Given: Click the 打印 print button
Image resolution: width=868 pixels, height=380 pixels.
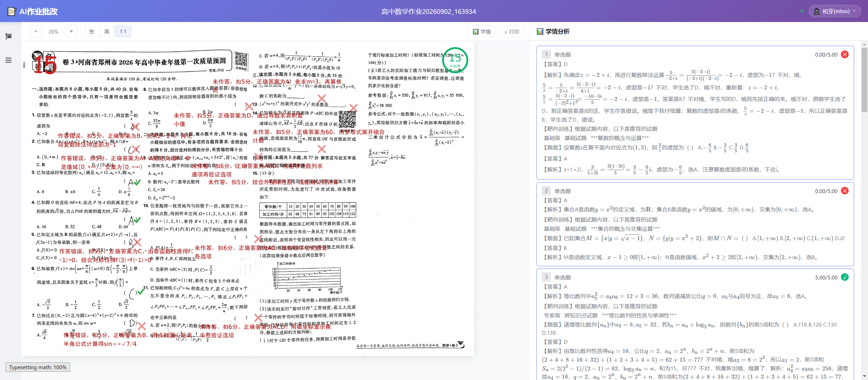Looking at the screenshot, I should tap(511, 31).
